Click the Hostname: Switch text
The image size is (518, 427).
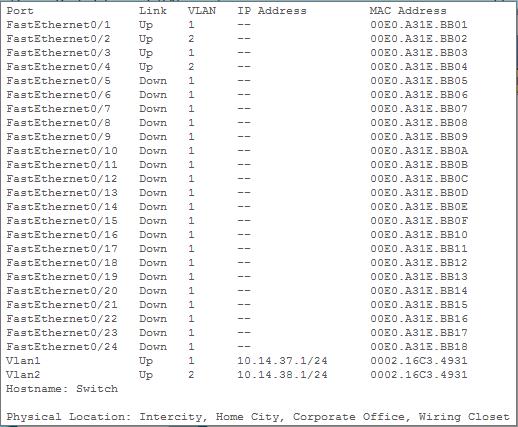62,389
